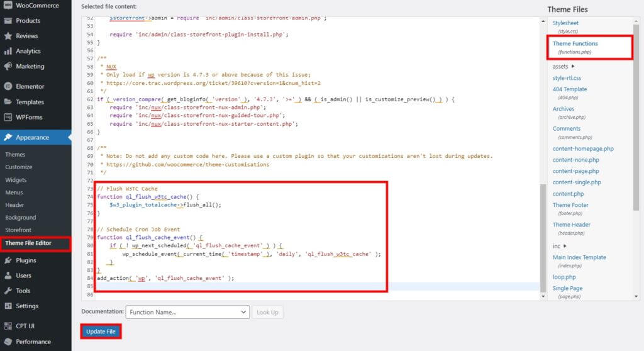
Task: Click the Elementor logo icon
Action: point(8,86)
